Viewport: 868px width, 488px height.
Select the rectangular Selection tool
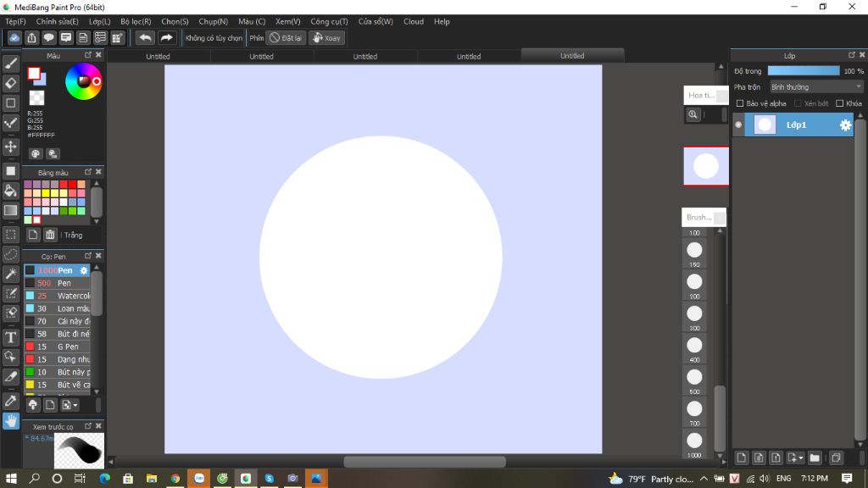pos(10,235)
